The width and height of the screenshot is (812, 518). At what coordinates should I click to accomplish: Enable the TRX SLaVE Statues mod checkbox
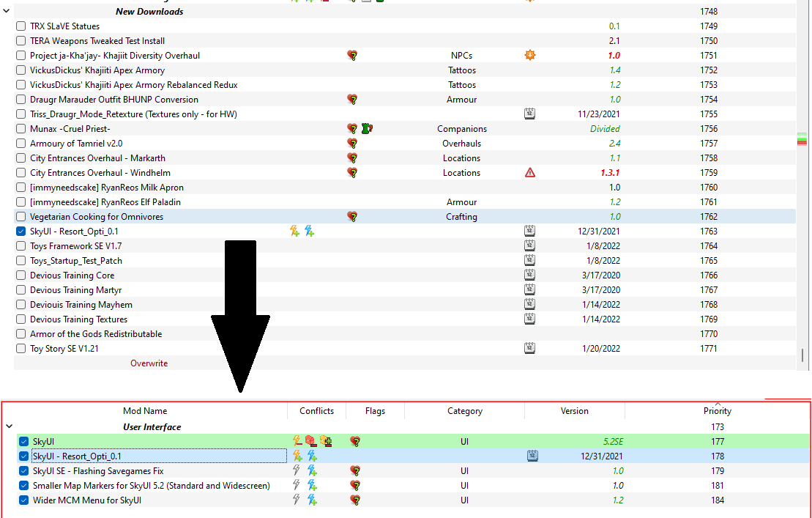pos(21,26)
